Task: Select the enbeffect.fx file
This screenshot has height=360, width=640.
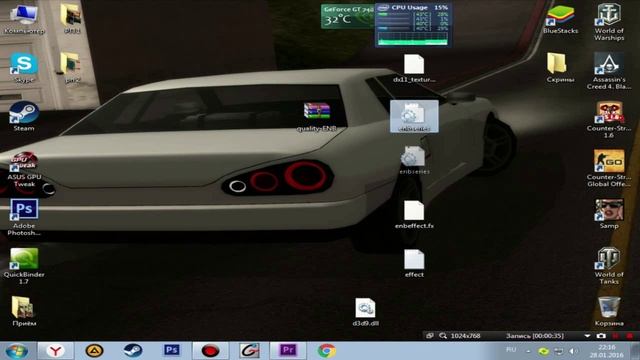Action: click(414, 215)
